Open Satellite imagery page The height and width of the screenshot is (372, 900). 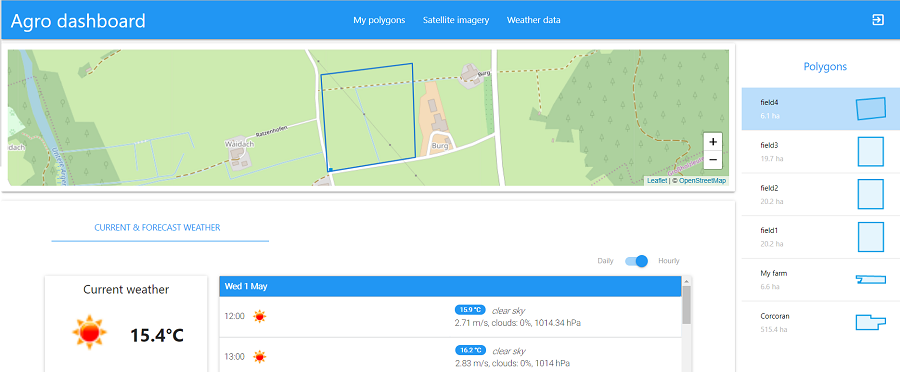(x=456, y=20)
